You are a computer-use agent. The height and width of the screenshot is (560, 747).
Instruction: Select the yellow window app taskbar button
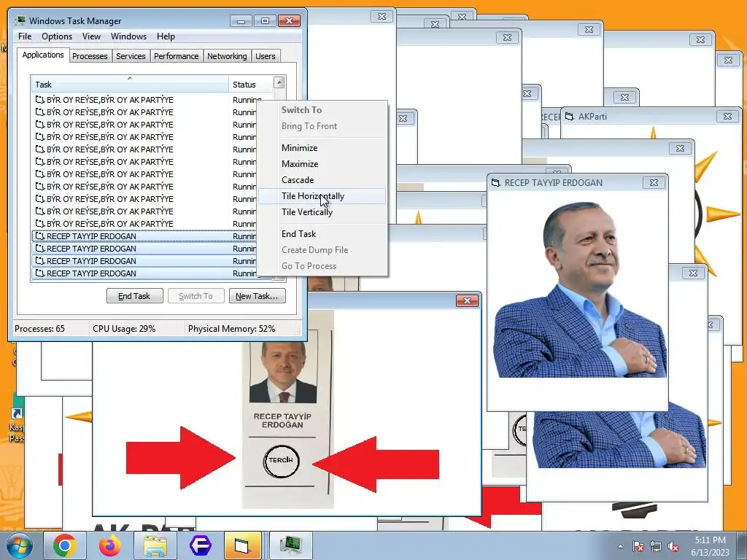tap(242, 545)
